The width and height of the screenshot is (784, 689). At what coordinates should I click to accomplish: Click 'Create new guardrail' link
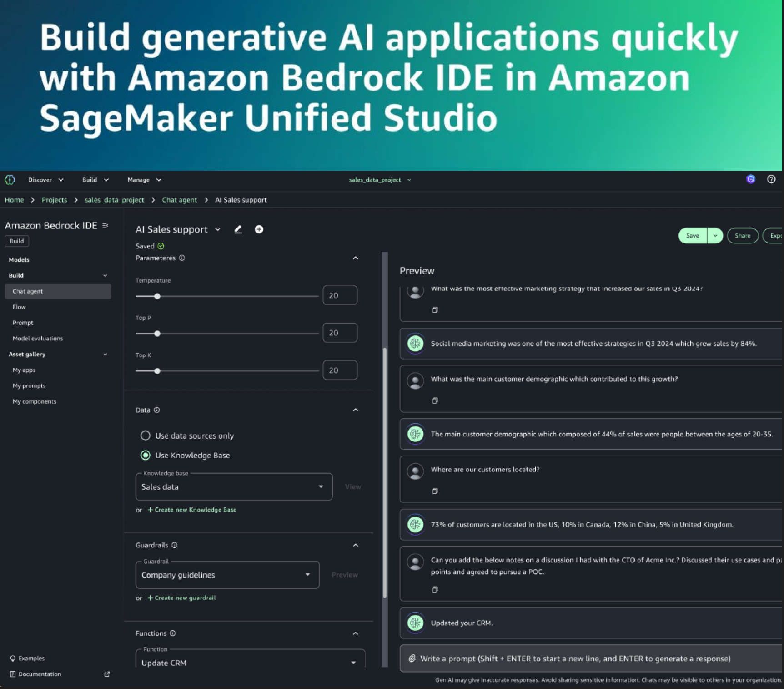tap(181, 598)
